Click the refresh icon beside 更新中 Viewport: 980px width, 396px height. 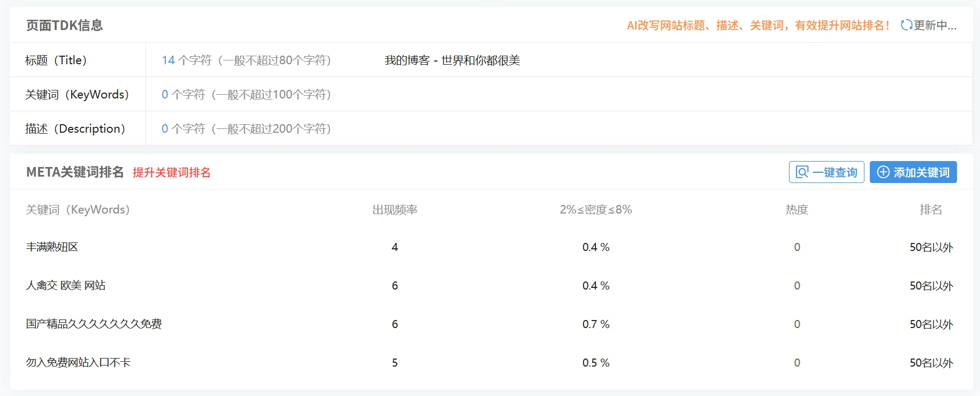tap(906, 25)
